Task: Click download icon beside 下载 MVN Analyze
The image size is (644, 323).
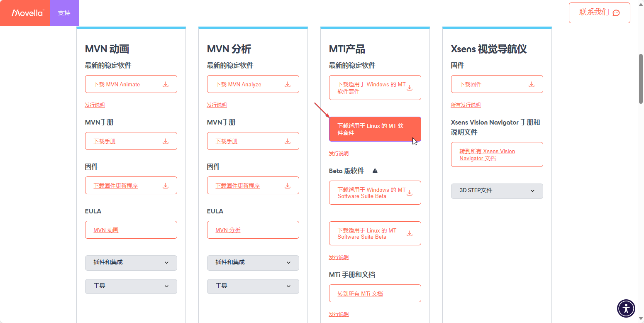Action: (288, 84)
